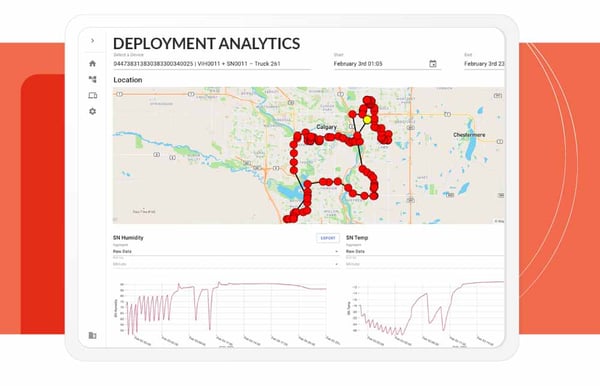
Task: Open SN Humidity Raw Data aggregate dropdown
Action: (226, 251)
